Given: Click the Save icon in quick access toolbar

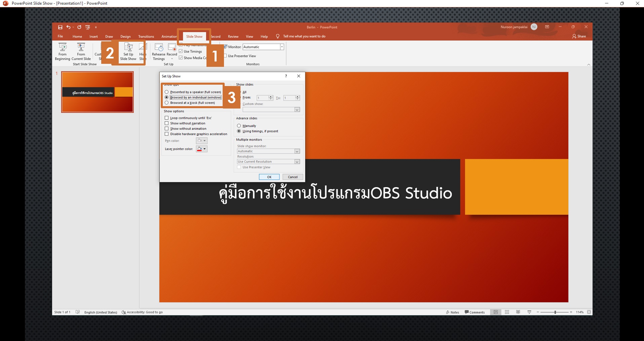Looking at the screenshot, I should click(60, 27).
